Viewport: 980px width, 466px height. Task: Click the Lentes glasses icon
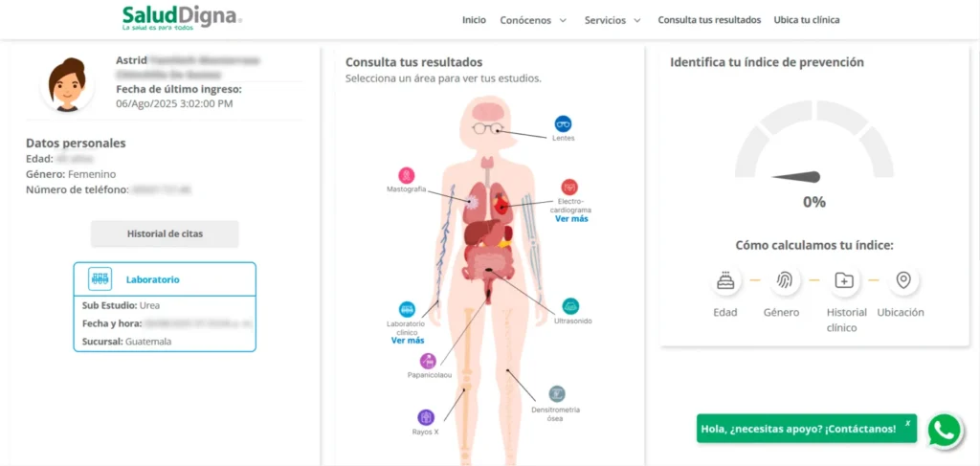[x=564, y=123]
